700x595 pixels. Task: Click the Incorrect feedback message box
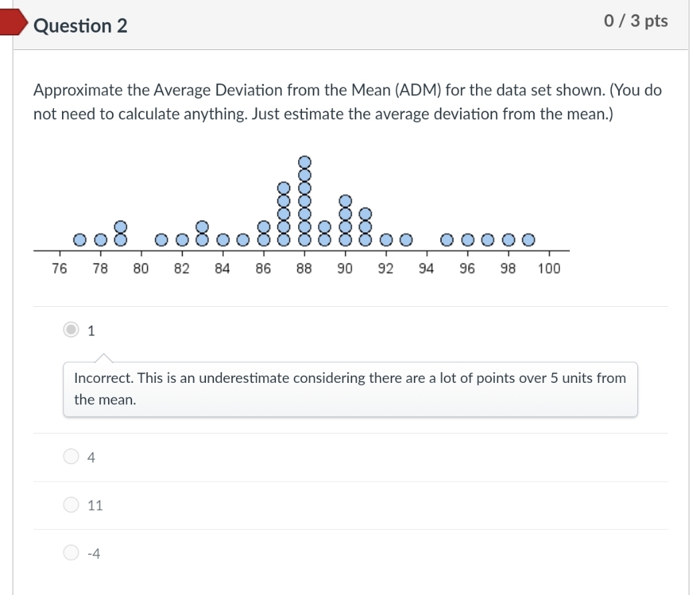350,389
